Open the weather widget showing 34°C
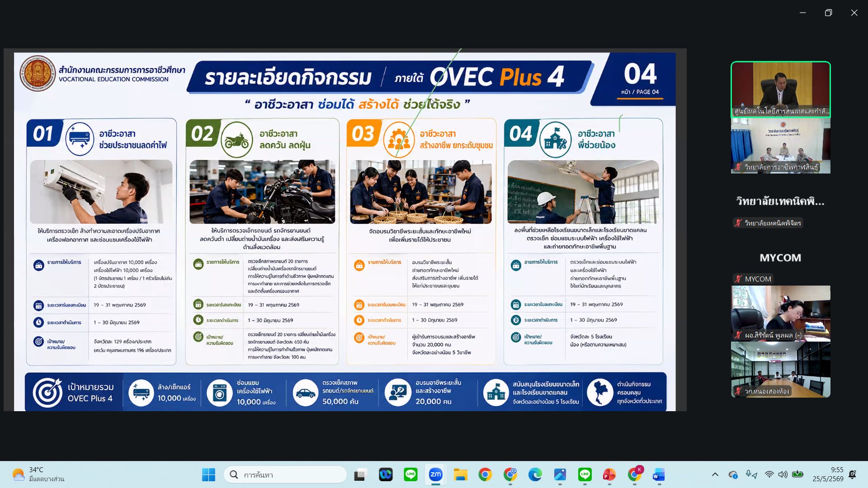 [38, 474]
